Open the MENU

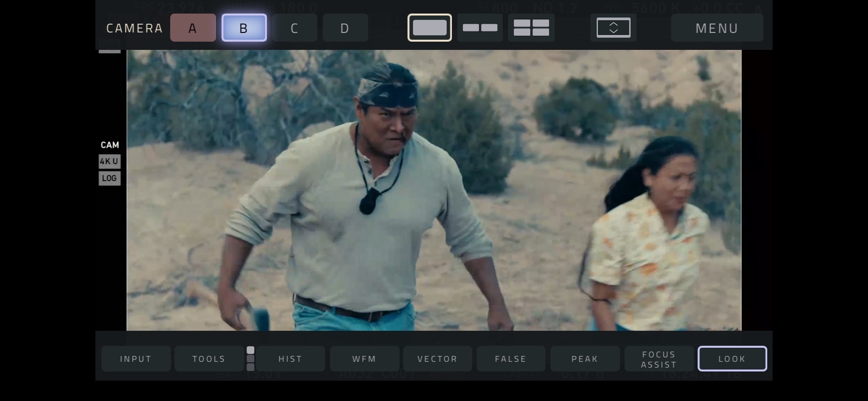pos(716,28)
